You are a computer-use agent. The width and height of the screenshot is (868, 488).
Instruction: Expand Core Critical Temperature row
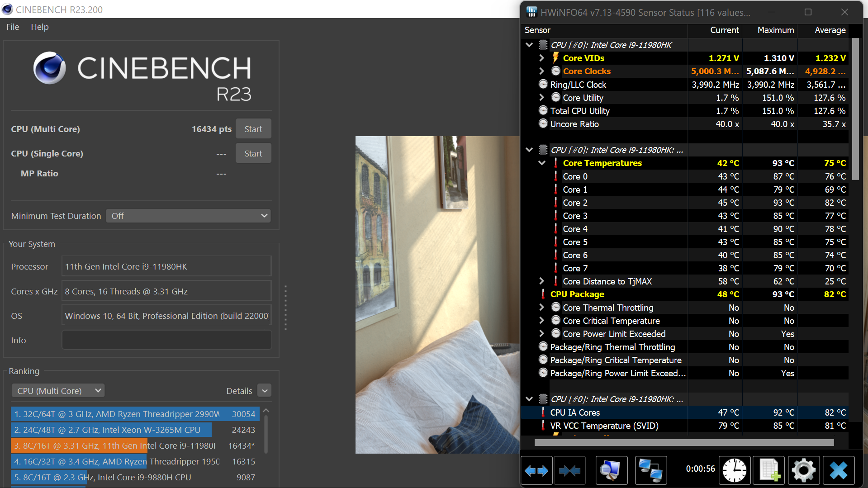(x=541, y=320)
